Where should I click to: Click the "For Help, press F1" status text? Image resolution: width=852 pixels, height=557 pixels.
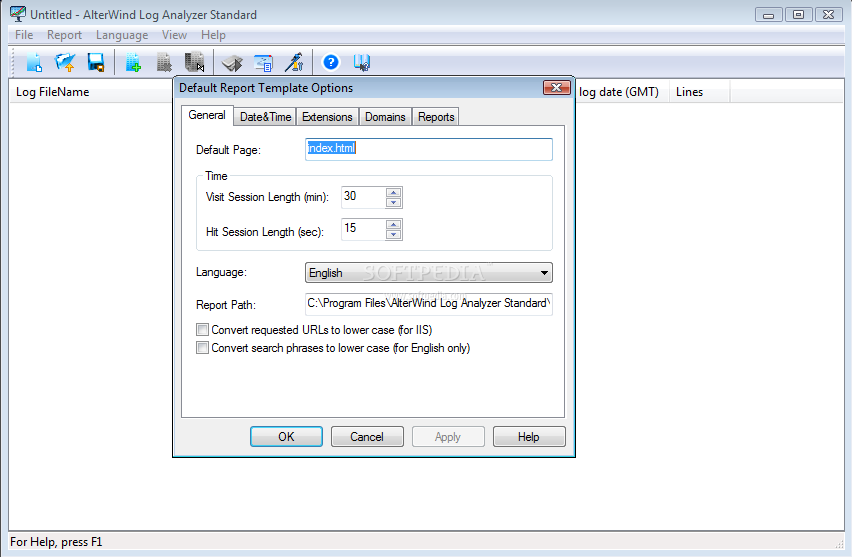[56, 542]
